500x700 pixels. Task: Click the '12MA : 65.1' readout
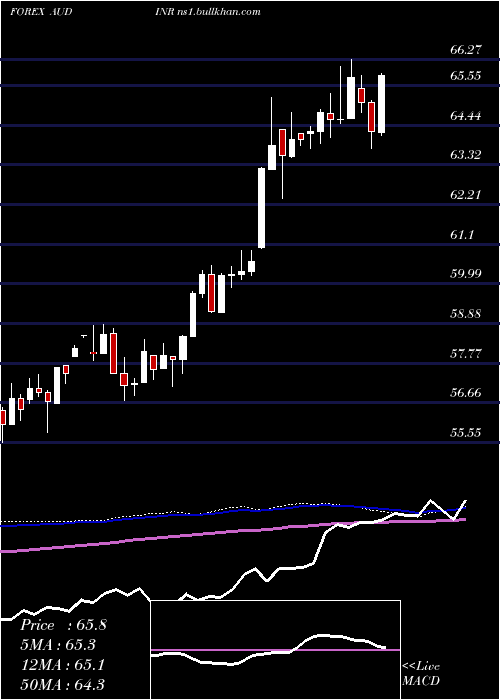pyautogui.click(x=62, y=665)
